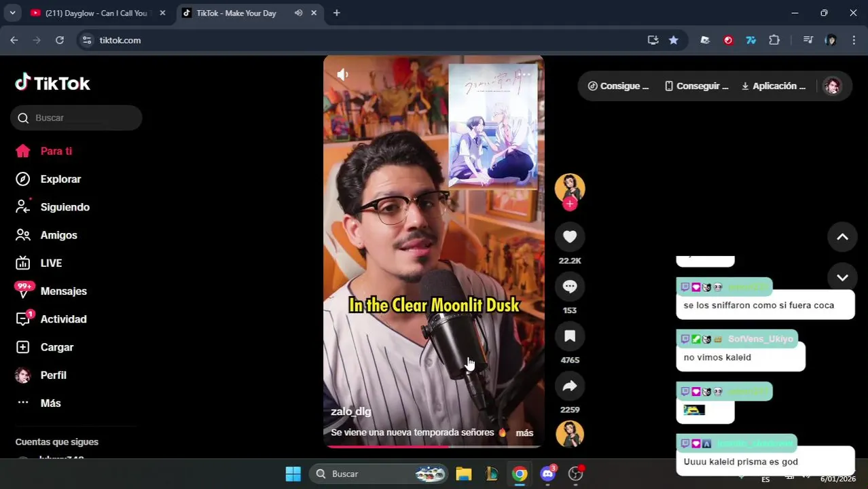Mute the TikTok tab audio indicator
Screen dimensions: 868x489
tap(298, 13)
